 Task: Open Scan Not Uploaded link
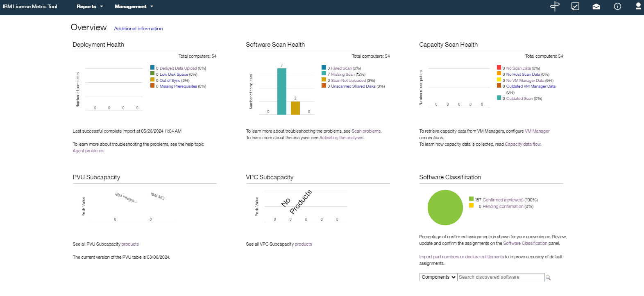pos(348,81)
